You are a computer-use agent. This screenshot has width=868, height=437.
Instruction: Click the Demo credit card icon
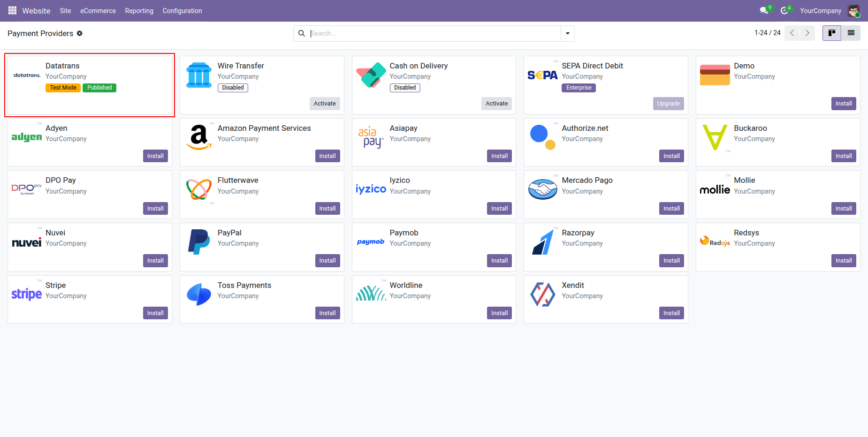pyautogui.click(x=715, y=75)
